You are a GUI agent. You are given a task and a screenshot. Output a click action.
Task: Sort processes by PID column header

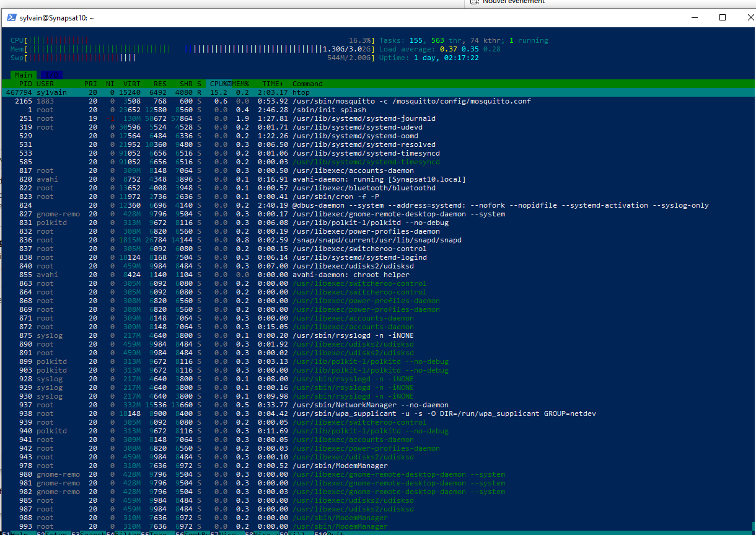point(25,84)
